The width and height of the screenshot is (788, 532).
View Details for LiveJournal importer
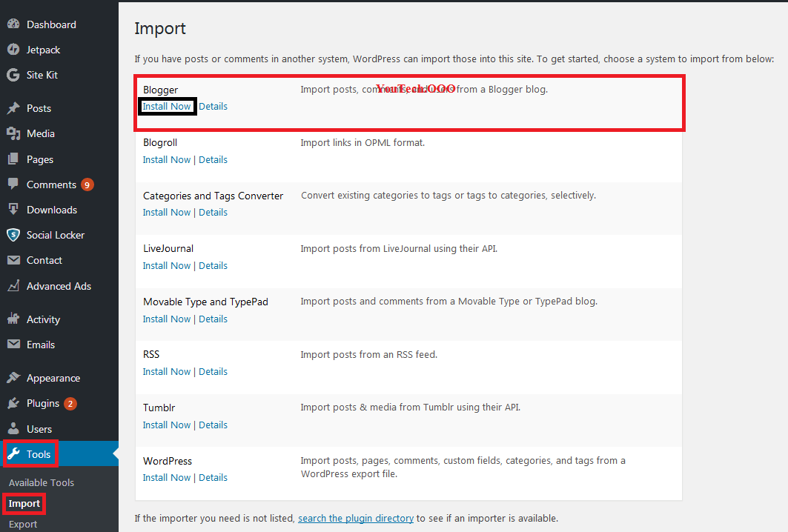pos(213,266)
